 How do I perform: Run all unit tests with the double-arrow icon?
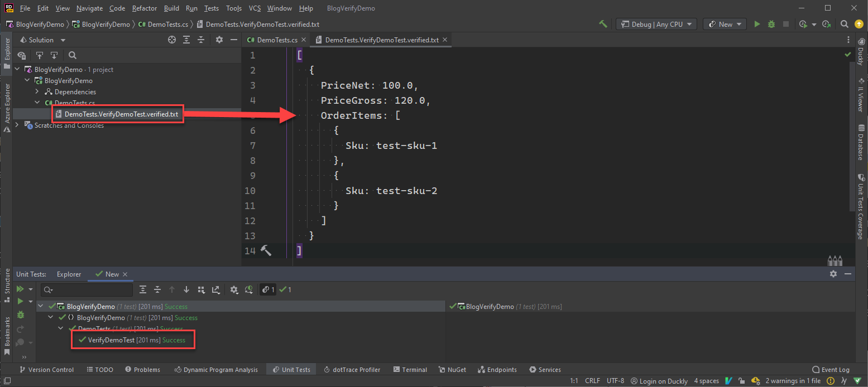[x=20, y=289]
